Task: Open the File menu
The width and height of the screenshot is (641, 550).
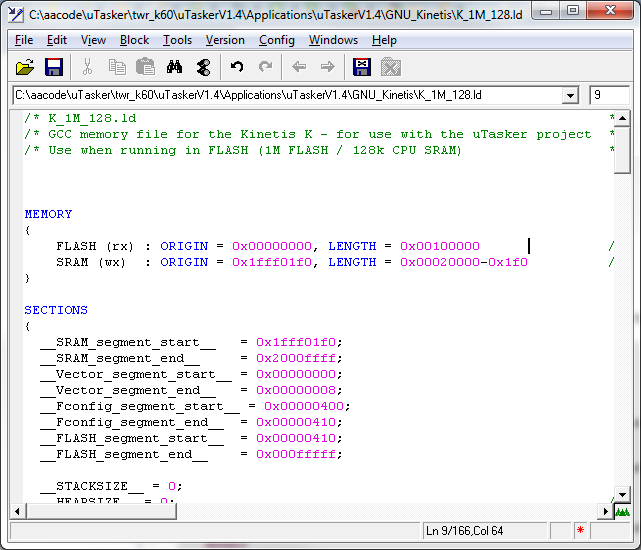Action: [24, 40]
